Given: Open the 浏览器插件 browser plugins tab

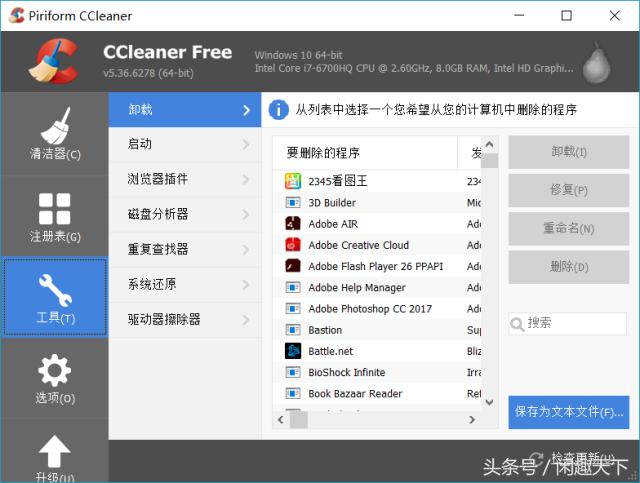Looking at the screenshot, I should [x=184, y=179].
